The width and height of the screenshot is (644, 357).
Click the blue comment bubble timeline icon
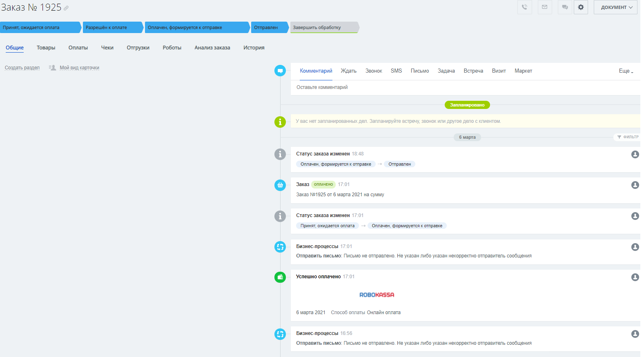(280, 71)
